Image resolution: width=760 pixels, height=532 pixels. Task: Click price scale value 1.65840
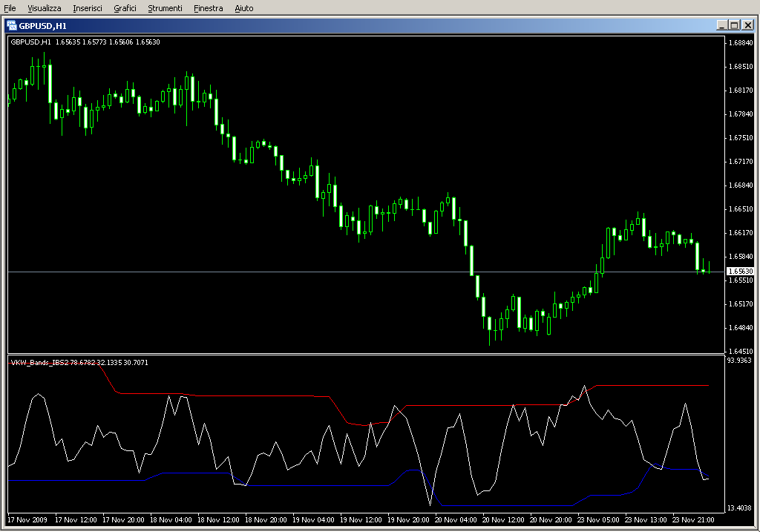741,256
